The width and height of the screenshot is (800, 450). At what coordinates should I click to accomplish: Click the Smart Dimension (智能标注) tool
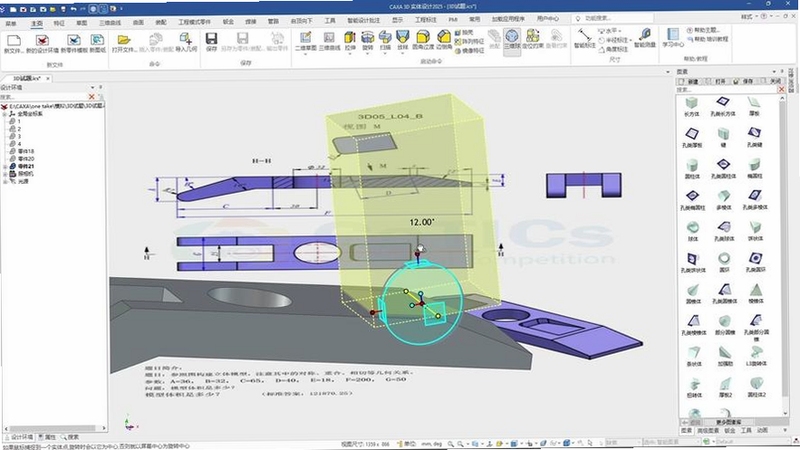pyautogui.click(x=584, y=38)
